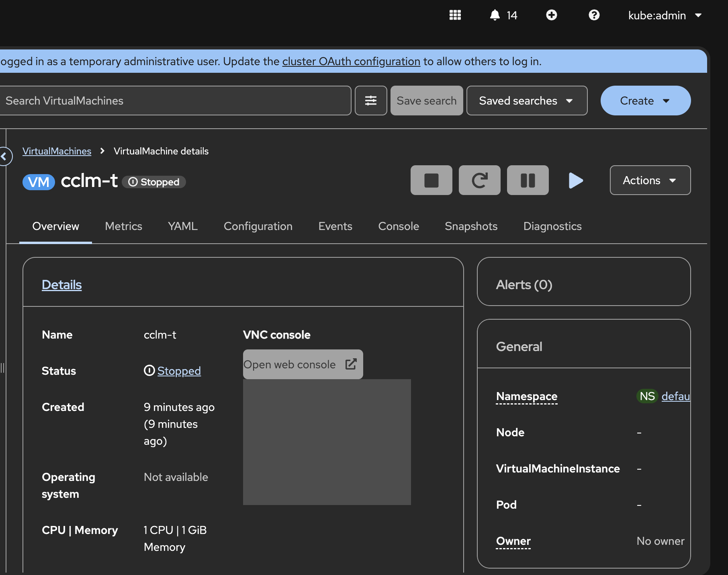Switch to the YAML tab

(183, 226)
